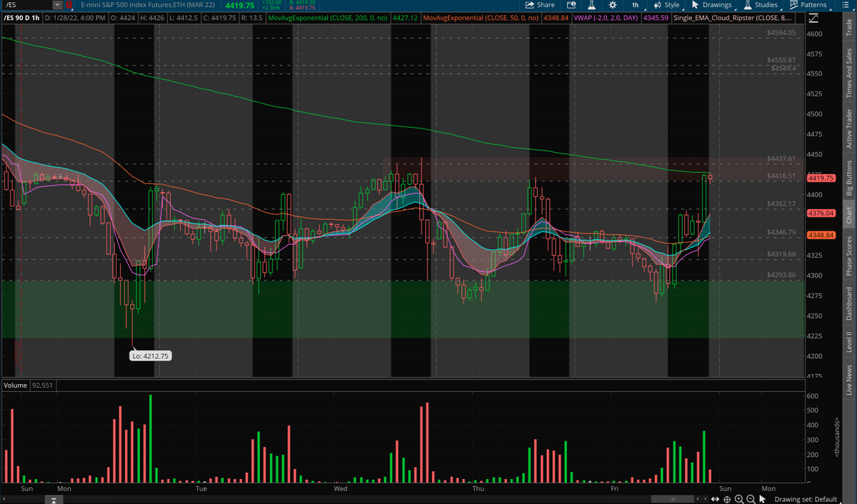Click the last price 4419.75 in header
The height and width of the screenshot is (504, 857).
click(239, 6)
